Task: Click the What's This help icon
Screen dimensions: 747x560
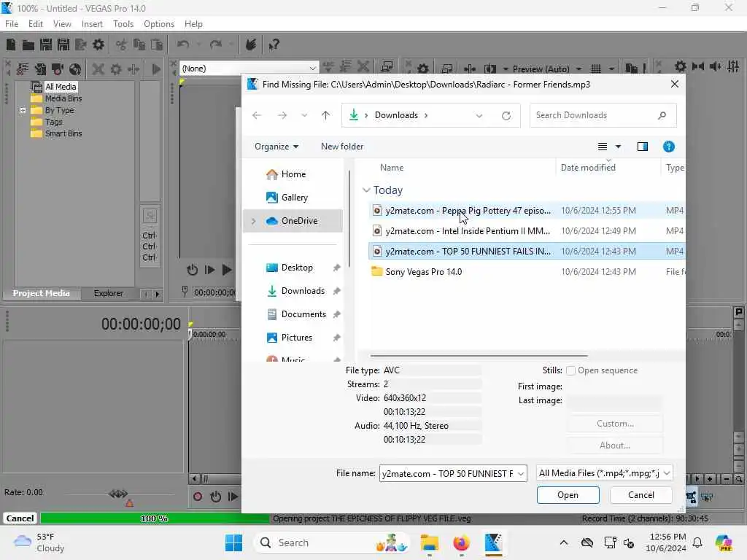Action: [274, 44]
